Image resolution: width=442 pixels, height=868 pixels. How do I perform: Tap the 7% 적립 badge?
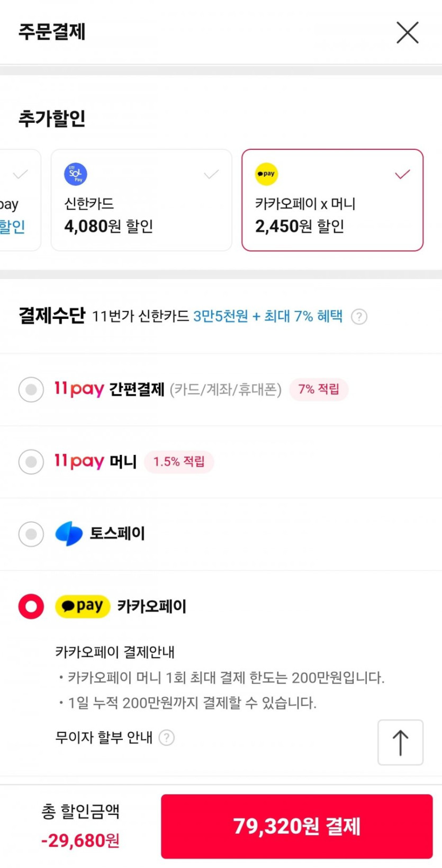[x=319, y=389]
